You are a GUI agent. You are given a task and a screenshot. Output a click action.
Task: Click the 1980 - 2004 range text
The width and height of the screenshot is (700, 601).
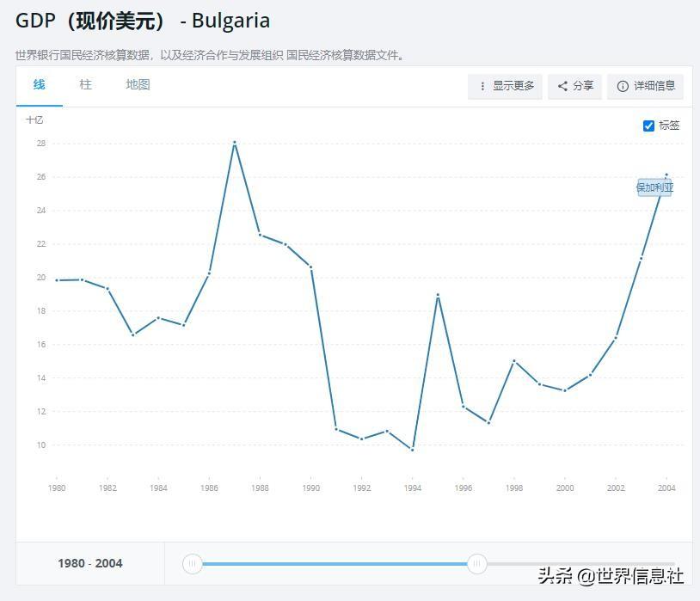(90, 563)
